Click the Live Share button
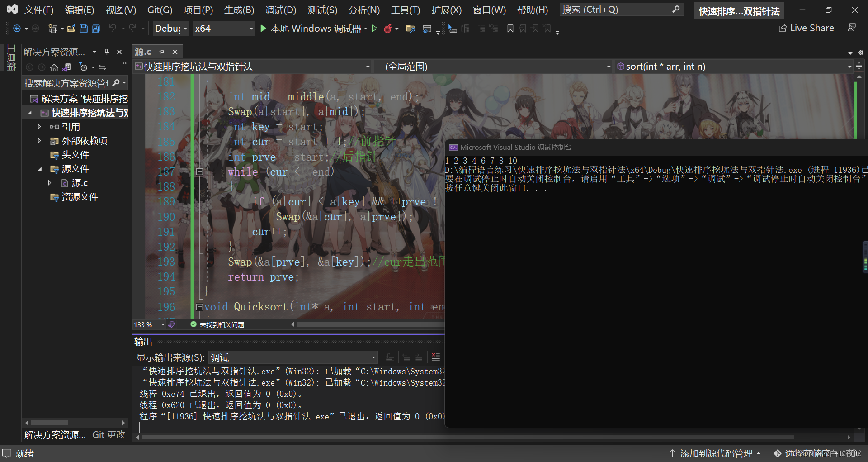This screenshot has height=462, width=868. coord(806,28)
